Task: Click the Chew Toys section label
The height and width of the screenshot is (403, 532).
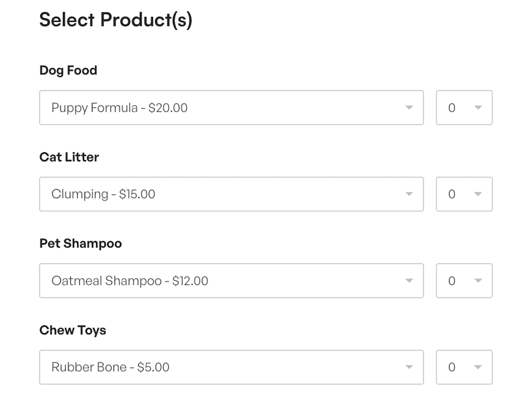Action: (72, 330)
